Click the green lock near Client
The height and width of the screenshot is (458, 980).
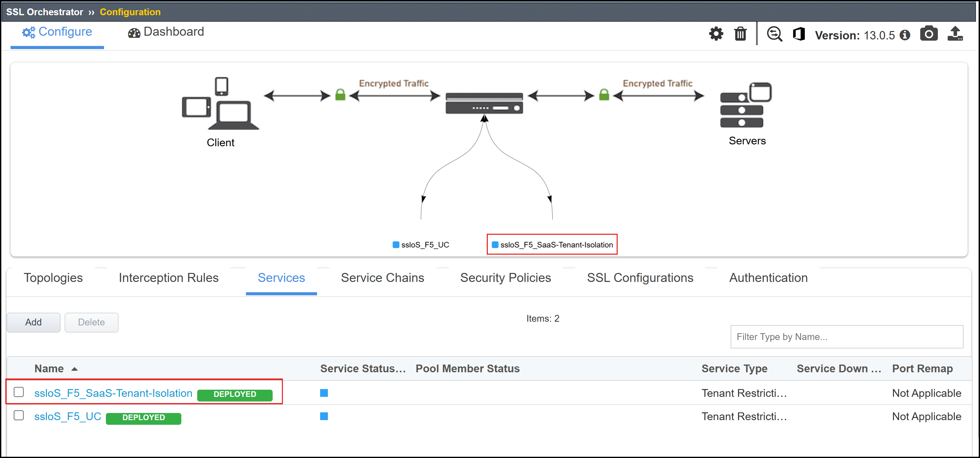[340, 94]
